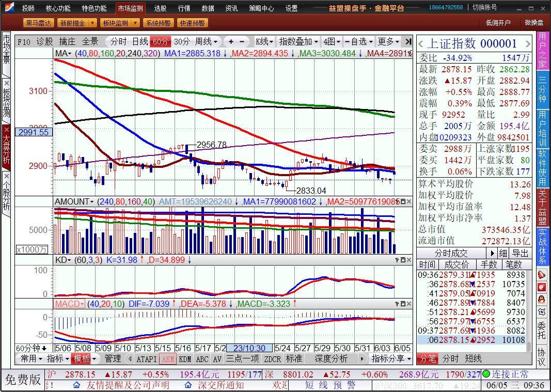Click the app logo at top-left

pos(9,7)
